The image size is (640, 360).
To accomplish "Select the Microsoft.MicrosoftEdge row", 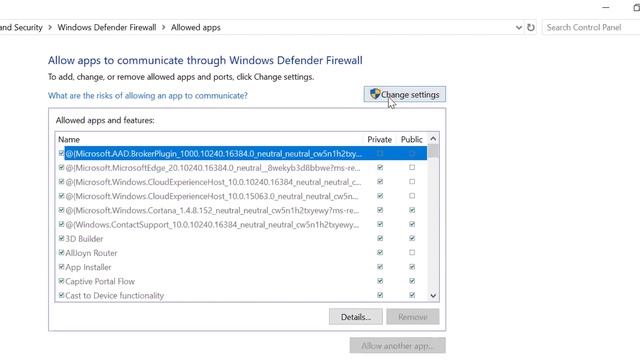I will pyautogui.click(x=242, y=167).
